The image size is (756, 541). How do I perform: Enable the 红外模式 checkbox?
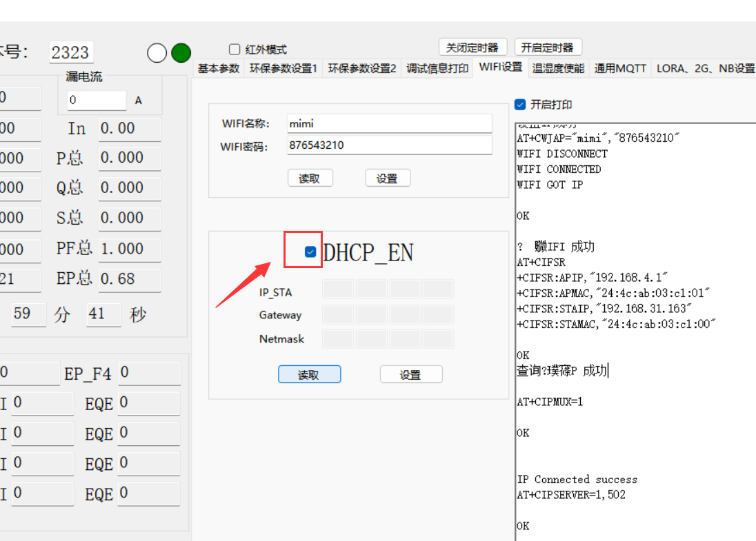tap(235, 50)
